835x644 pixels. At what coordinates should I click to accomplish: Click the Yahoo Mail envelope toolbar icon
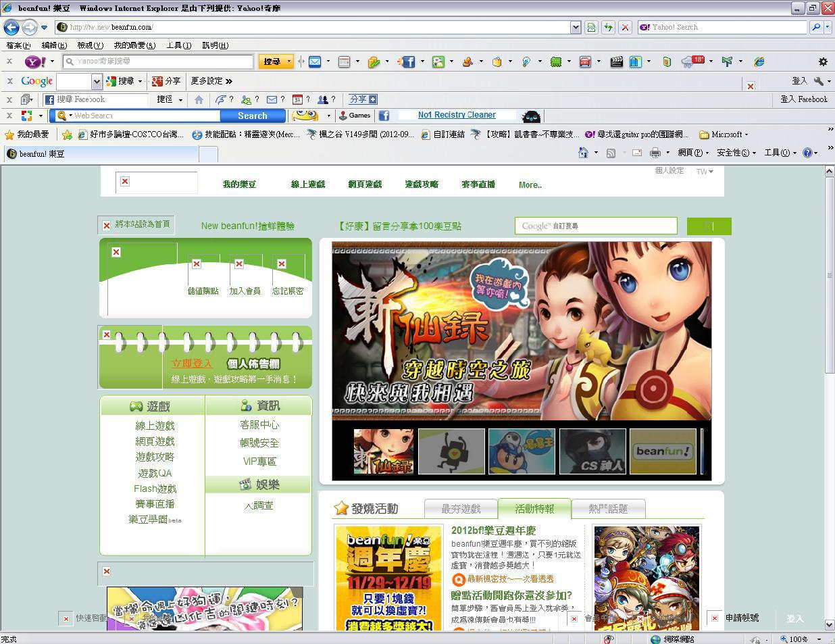pos(315,61)
